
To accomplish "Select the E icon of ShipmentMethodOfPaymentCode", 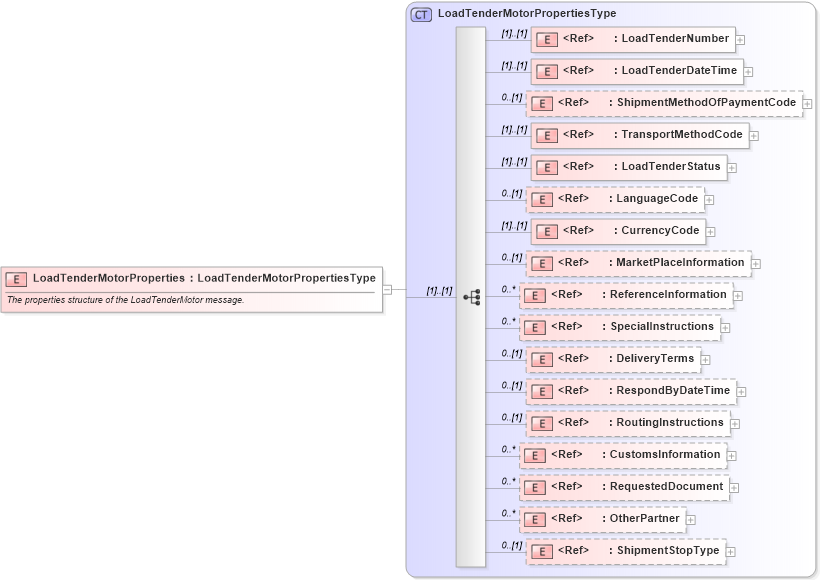I will (541, 103).
